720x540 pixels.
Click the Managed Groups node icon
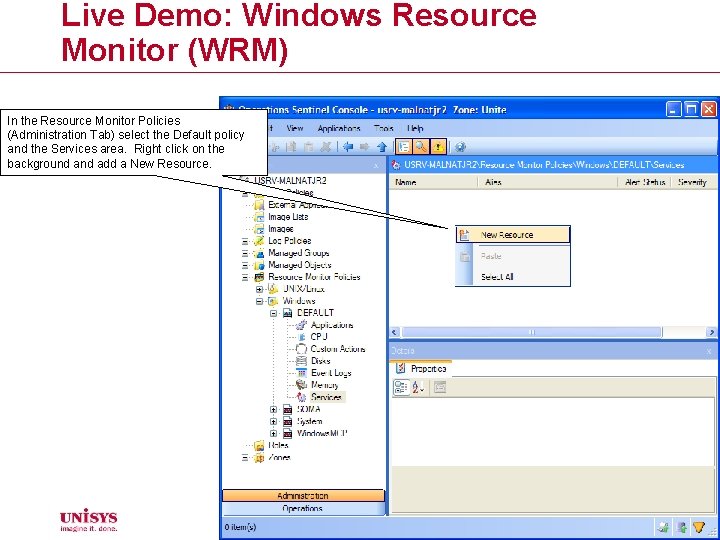[259, 253]
